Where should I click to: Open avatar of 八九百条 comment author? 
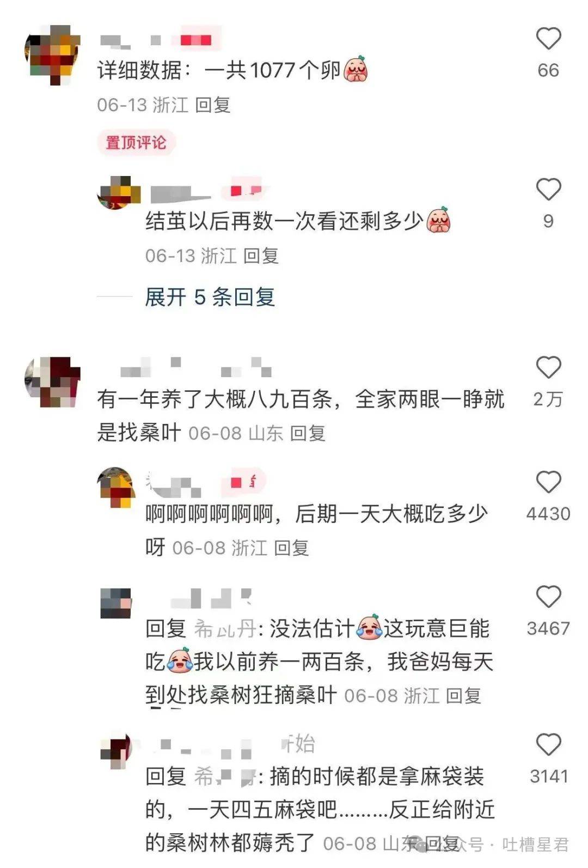coord(53,382)
